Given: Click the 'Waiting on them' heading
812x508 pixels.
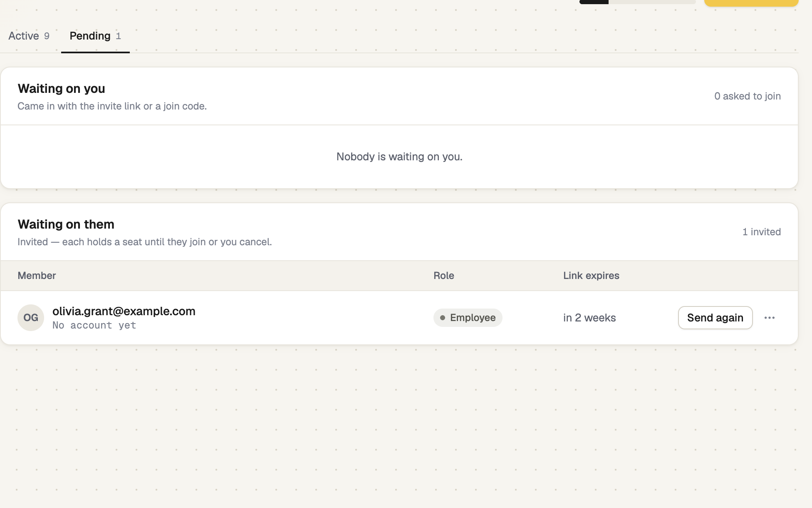Looking at the screenshot, I should [66, 224].
